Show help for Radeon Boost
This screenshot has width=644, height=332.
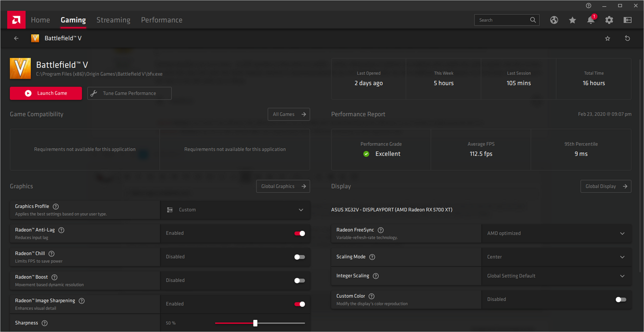click(x=54, y=277)
